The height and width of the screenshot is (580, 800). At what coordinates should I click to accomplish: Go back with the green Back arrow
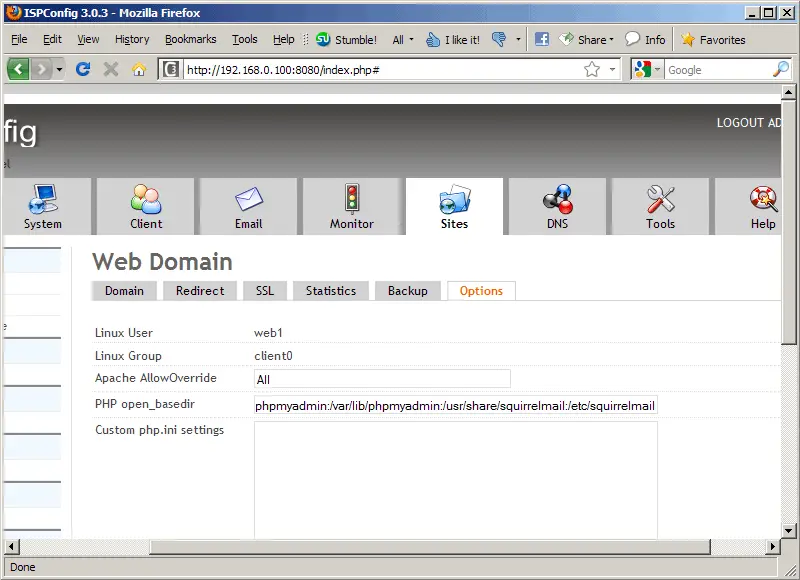18,69
